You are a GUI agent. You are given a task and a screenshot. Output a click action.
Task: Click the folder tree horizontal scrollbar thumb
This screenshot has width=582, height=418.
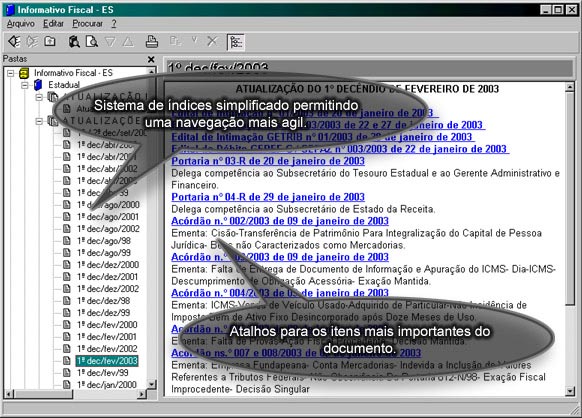click(x=43, y=394)
